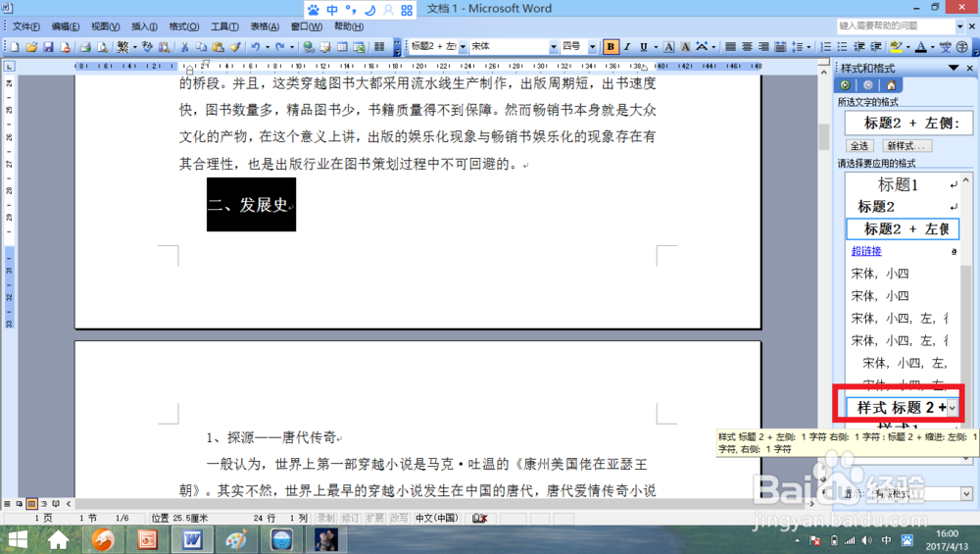Click the Phonetic Guide (wén) icon
The width and height of the screenshot is (980, 554).
(x=945, y=47)
